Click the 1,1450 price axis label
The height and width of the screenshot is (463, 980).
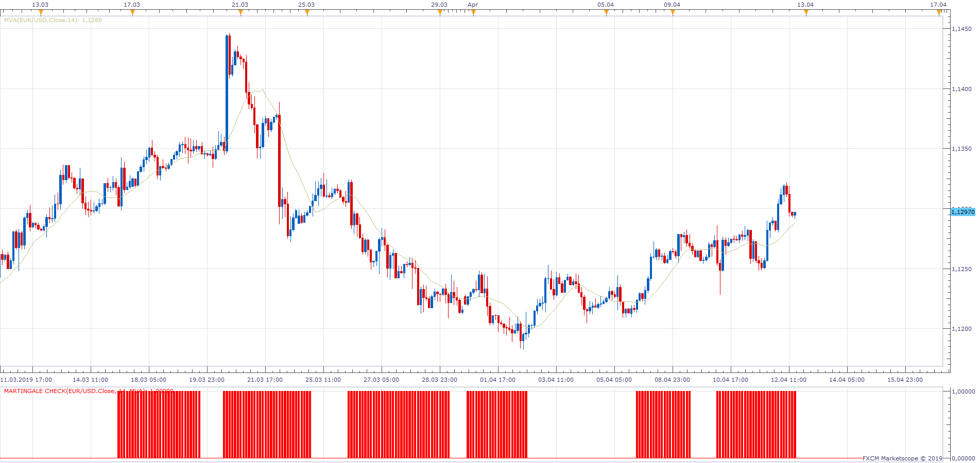(x=961, y=29)
